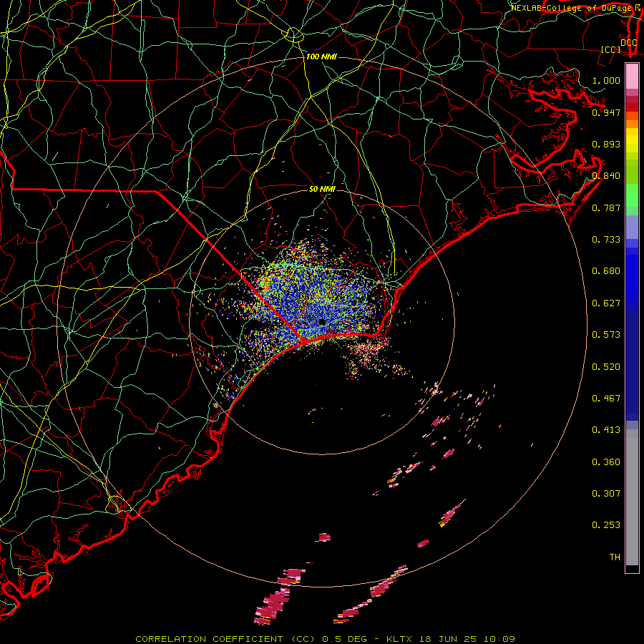Click the 0.413 scale value

[x=606, y=430]
